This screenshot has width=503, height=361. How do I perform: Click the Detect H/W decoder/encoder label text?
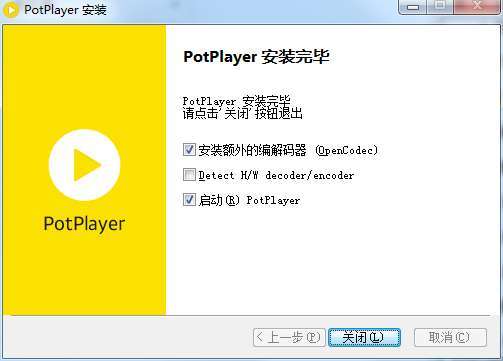[x=276, y=175]
